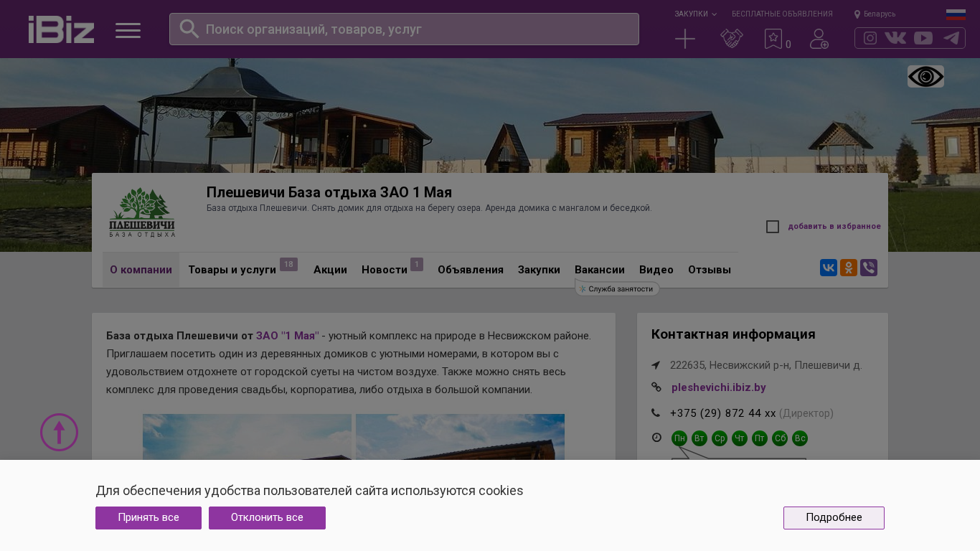Open the handshake partners icon

tap(731, 39)
